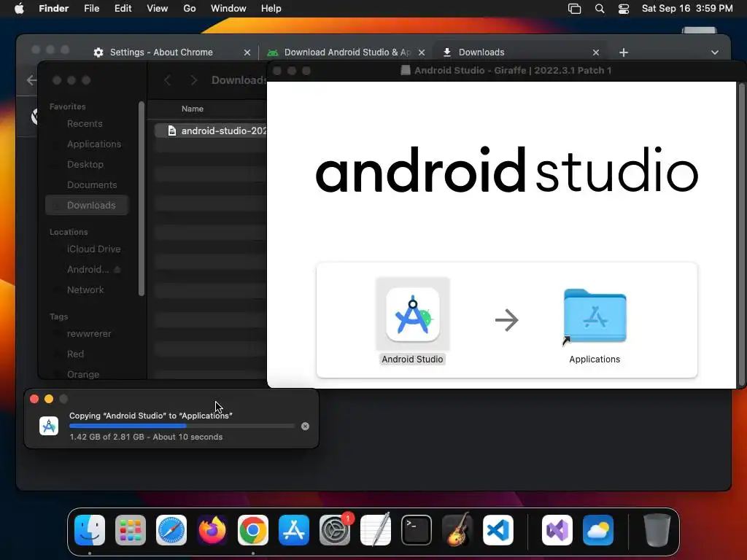Open the Help menu
This screenshot has width=747, height=560.
click(271, 9)
